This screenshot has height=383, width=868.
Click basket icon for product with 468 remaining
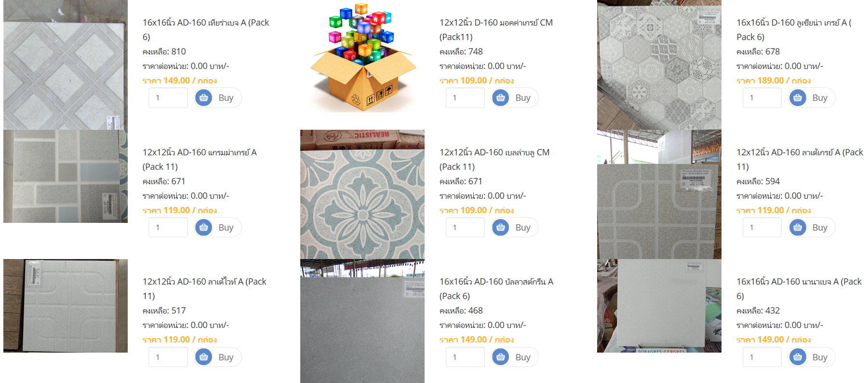(x=501, y=357)
